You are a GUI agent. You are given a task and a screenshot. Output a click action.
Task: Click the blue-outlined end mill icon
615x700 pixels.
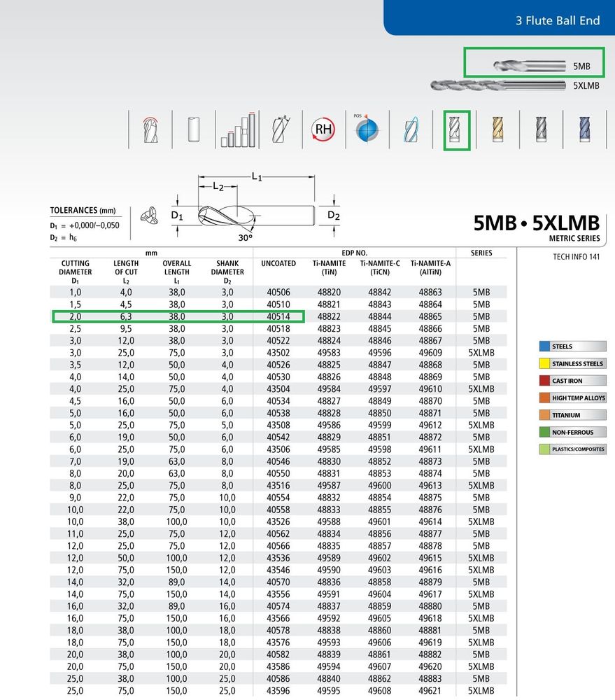tap(411, 130)
